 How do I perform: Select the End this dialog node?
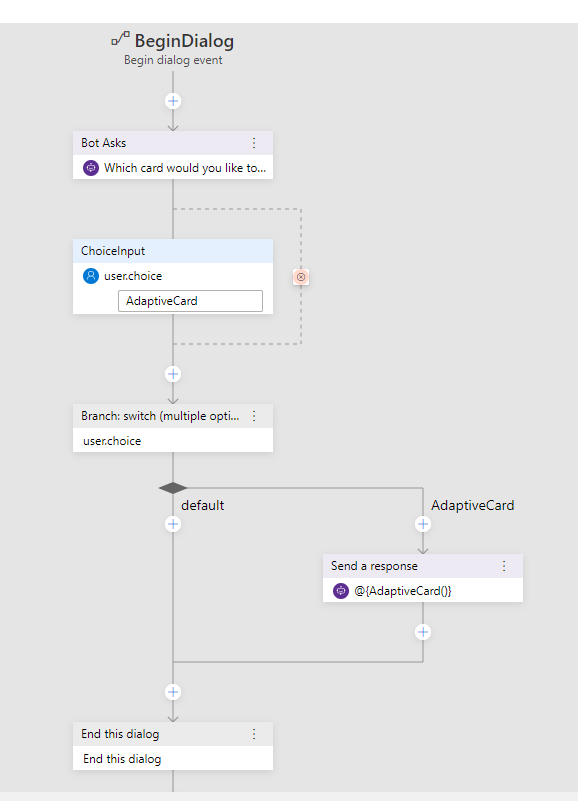click(x=173, y=746)
